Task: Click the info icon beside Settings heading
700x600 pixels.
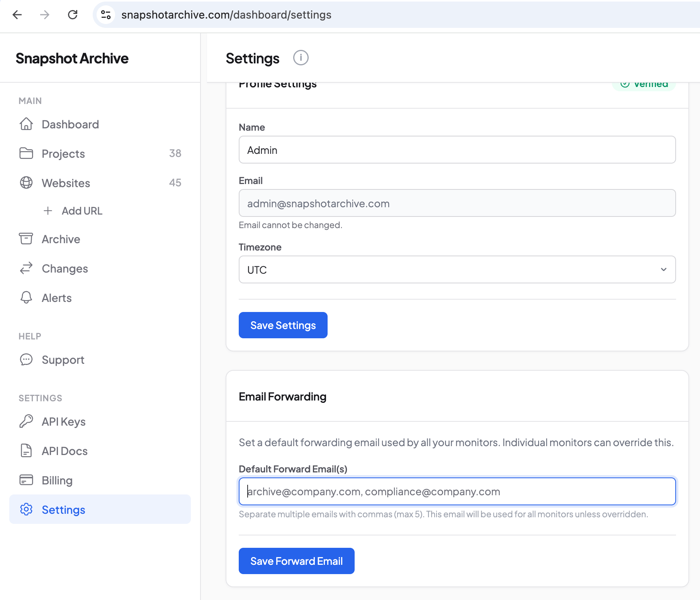Action: (301, 58)
